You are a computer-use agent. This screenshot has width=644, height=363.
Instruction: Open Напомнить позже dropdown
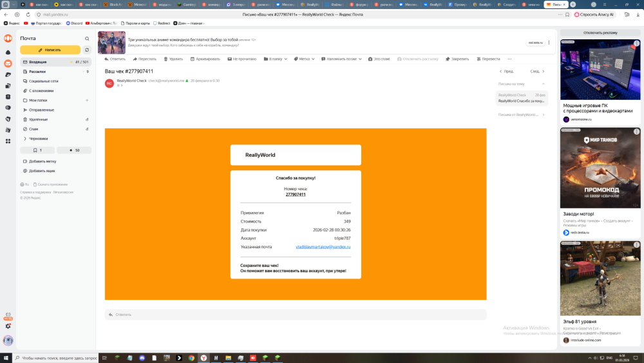pyautogui.click(x=341, y=59)
